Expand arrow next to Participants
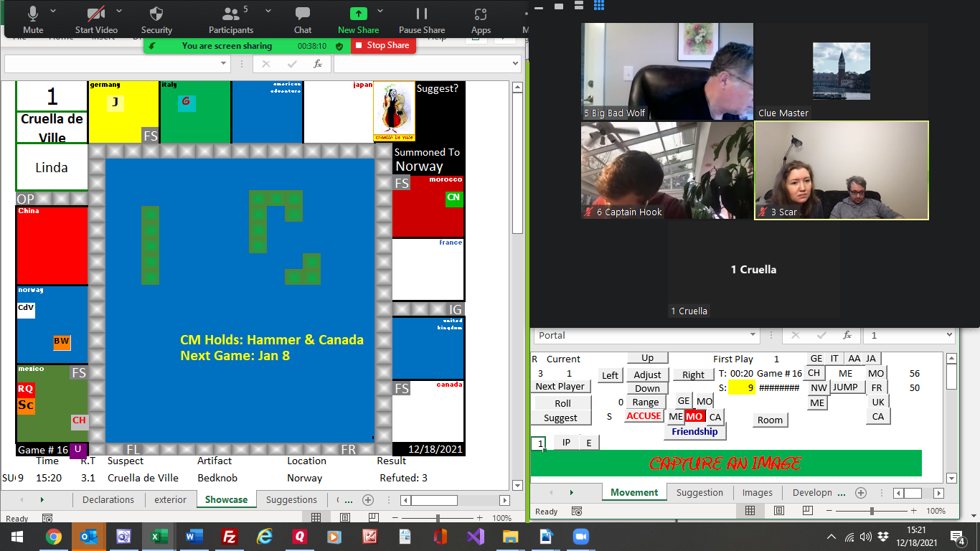 coord(268,11)
